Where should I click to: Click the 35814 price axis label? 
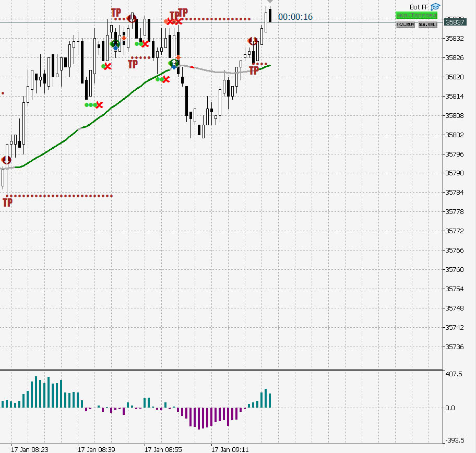tap(455, 97)
